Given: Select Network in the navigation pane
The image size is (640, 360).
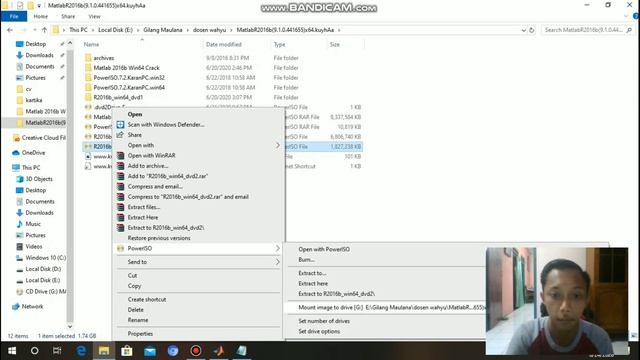Looking at the screenshot, I should (x=28, y=307).
